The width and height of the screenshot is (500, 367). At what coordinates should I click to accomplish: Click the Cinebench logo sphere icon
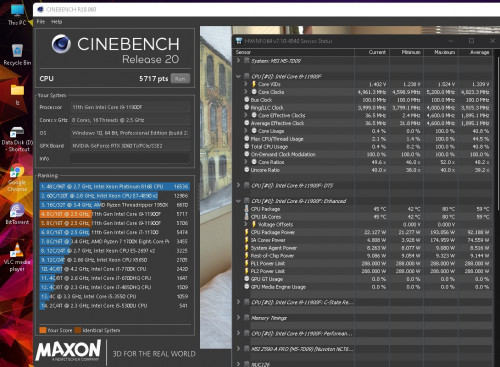tap(61, 44)
